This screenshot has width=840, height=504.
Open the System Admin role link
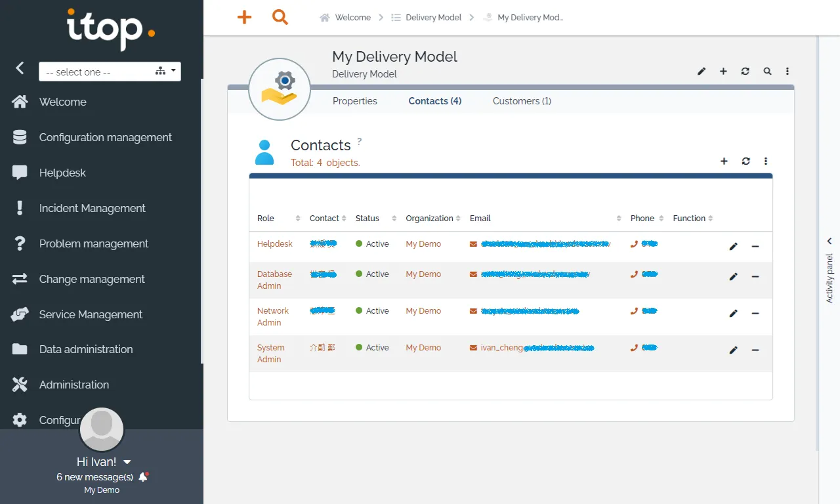point(271,353)
